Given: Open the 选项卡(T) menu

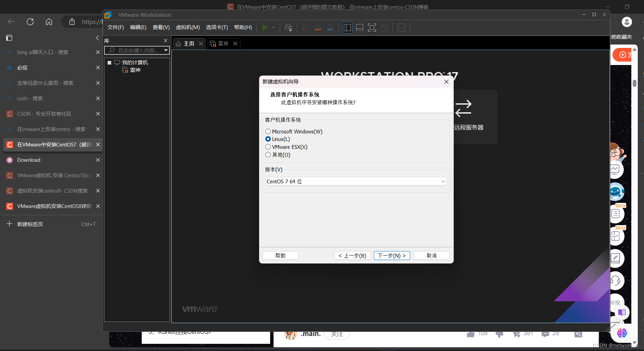Looking at the screenshot, I should [217, 27].
